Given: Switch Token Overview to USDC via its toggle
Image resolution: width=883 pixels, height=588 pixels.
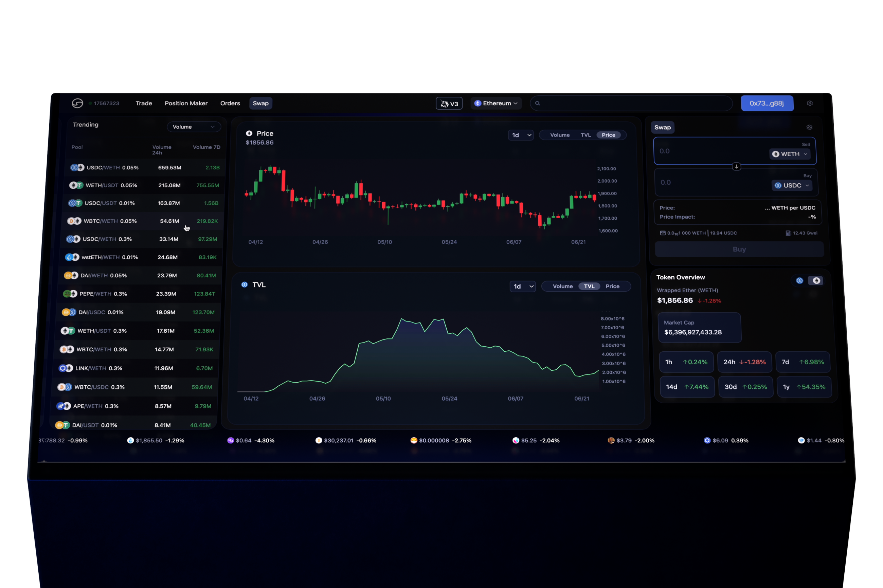Looking at the screenshot, I should (x=799, y=280).
